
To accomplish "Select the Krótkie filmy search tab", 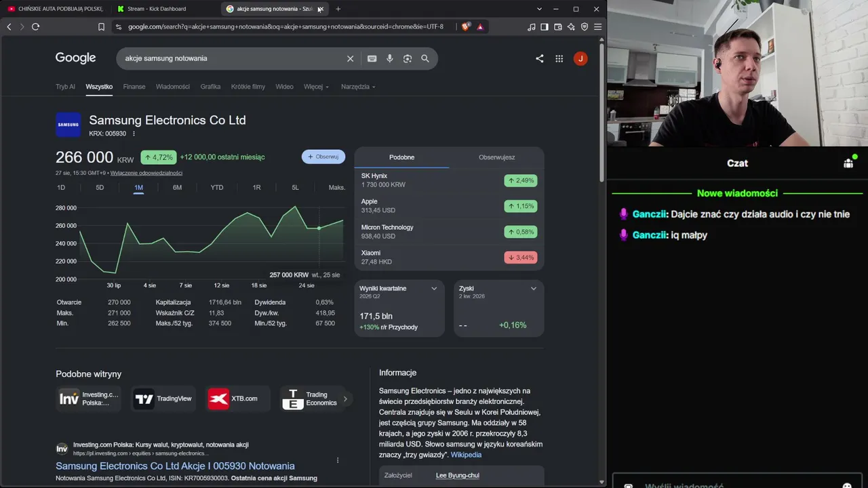I will (248, 87).
